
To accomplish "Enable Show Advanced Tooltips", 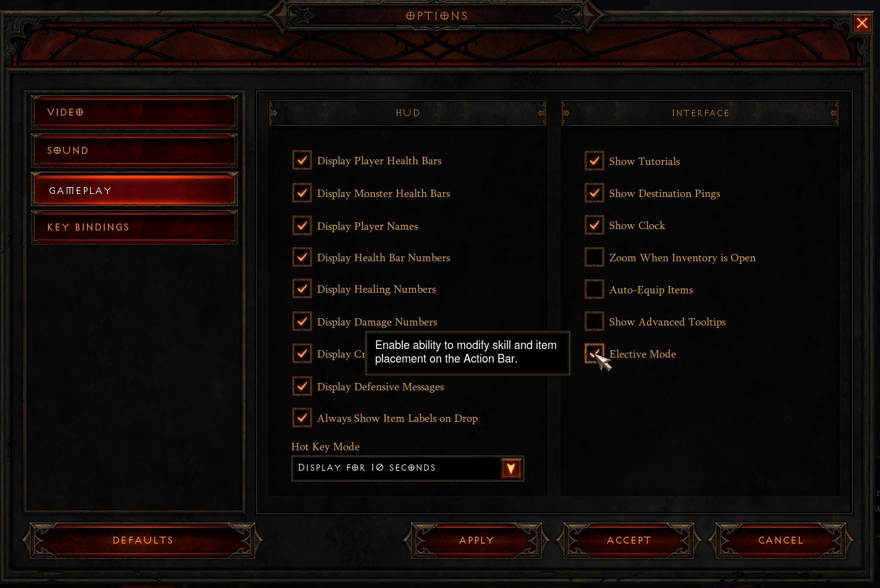I will (594, 321).
